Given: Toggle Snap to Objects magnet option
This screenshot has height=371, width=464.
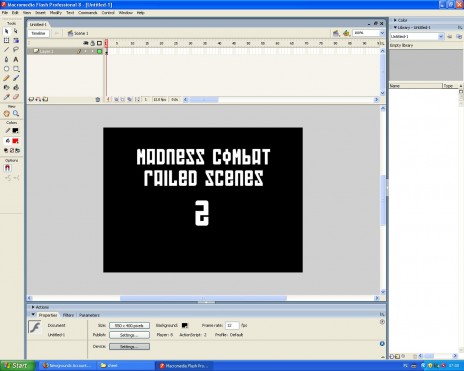Looking at the screenshot, I should click(x=7, y=168).
